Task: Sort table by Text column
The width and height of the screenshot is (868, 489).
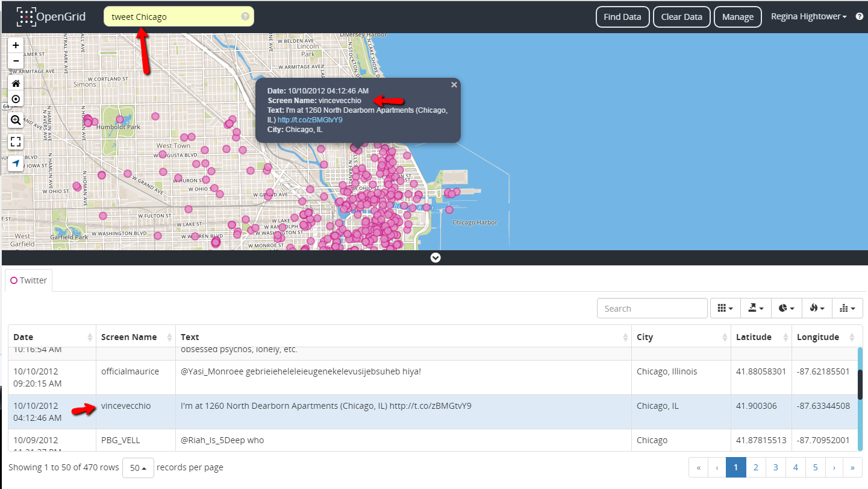Action: click(404, 337)
